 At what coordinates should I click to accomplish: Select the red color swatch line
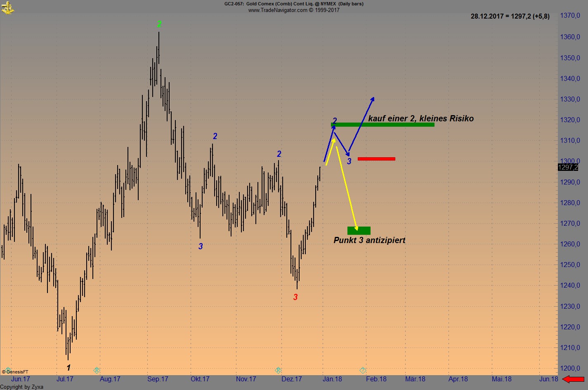(x=376, y=158)
